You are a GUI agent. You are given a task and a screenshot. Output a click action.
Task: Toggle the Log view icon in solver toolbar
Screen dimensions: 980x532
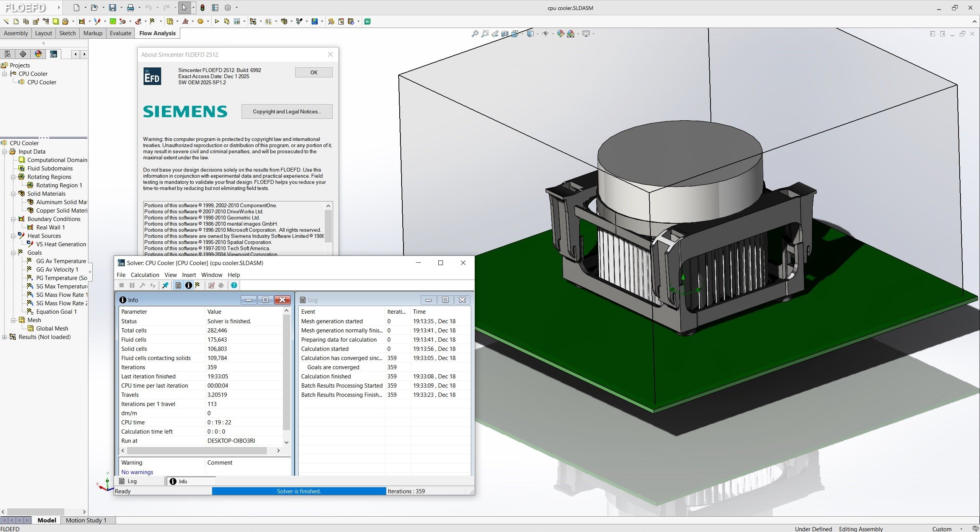178,285
